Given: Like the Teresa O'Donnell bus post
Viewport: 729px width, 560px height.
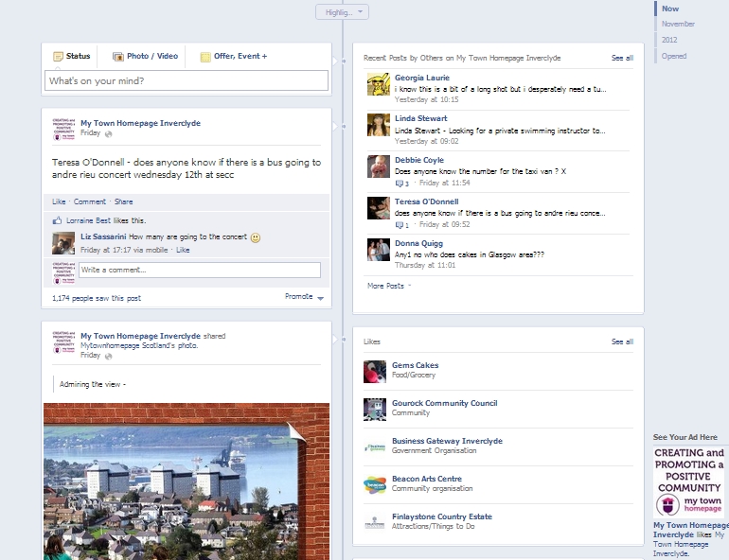Looking at the screenshot, I should [x=59, y=201].
